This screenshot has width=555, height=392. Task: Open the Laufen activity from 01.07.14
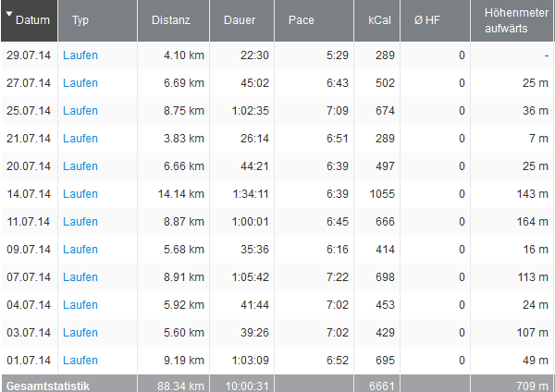[80, 361]
